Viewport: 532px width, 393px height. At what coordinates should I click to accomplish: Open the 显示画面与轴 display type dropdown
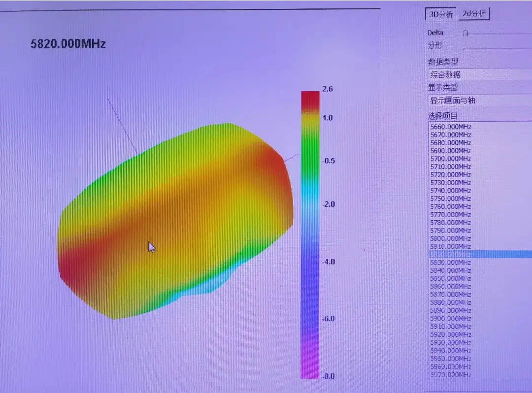[480, 100]
